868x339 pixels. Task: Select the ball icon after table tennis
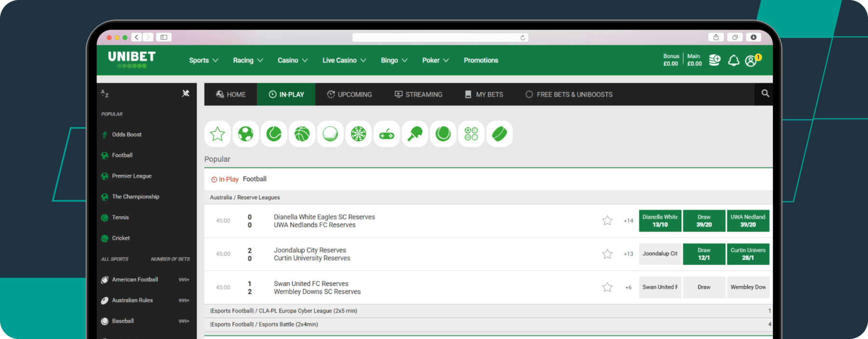point(443,134)
